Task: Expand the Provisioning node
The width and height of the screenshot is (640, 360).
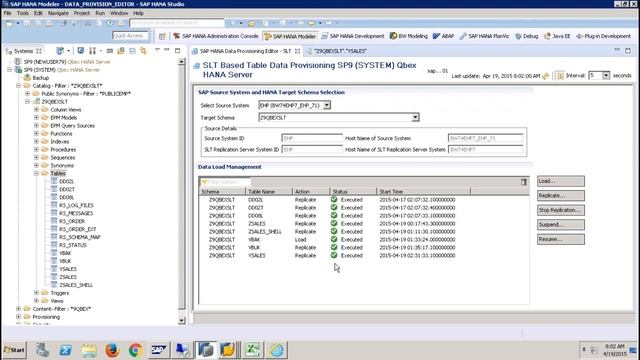Action: click(x=18, y=317)
